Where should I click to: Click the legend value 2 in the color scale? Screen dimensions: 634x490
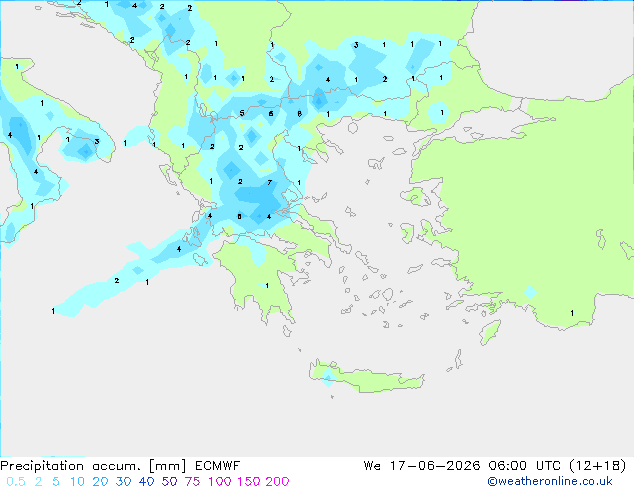(x=38, y=482)
